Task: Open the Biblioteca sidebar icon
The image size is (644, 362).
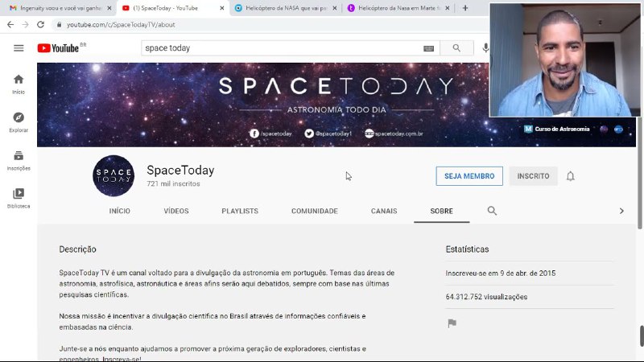Action: point(19,198)
